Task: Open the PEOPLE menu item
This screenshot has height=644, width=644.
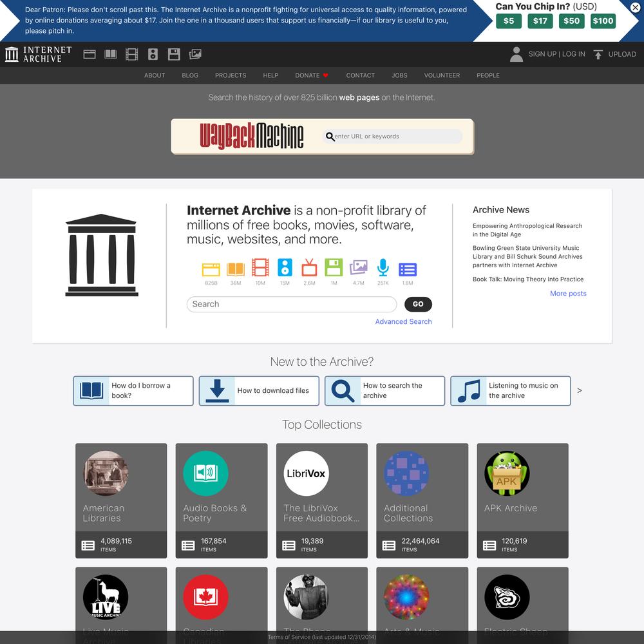Action: click(488, 75)
